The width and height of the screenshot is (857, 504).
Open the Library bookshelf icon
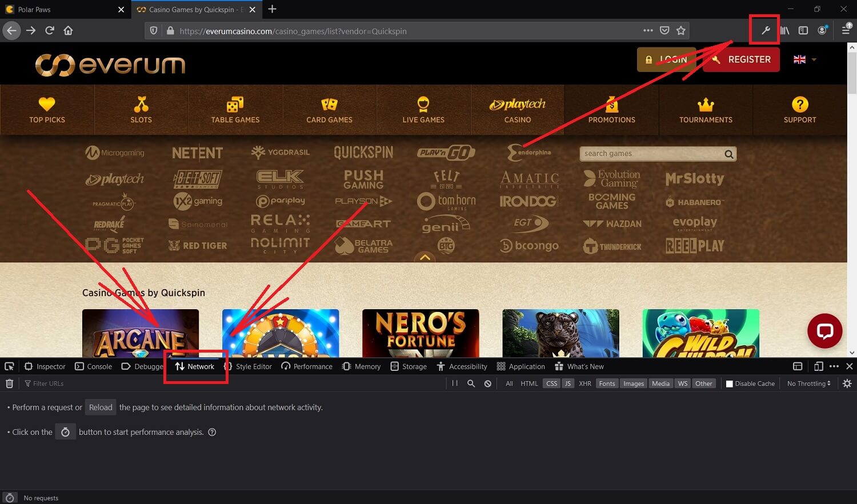tap(785, 31)
